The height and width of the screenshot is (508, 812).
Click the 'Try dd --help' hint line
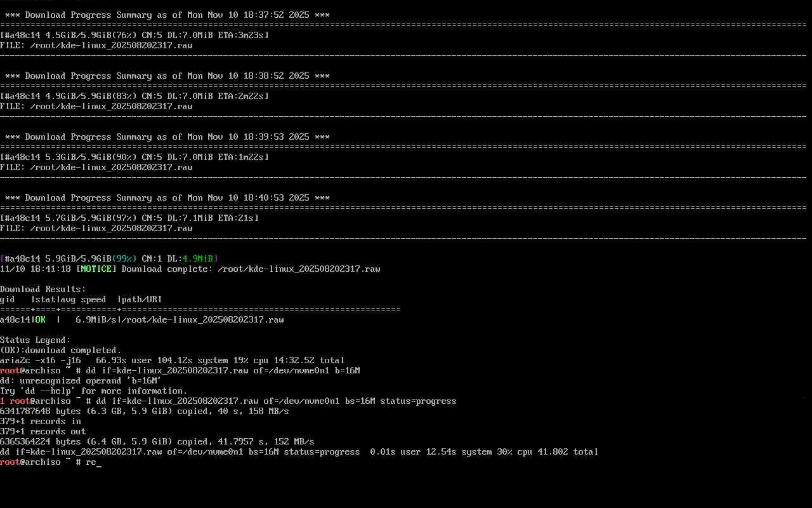click(94, 391)
